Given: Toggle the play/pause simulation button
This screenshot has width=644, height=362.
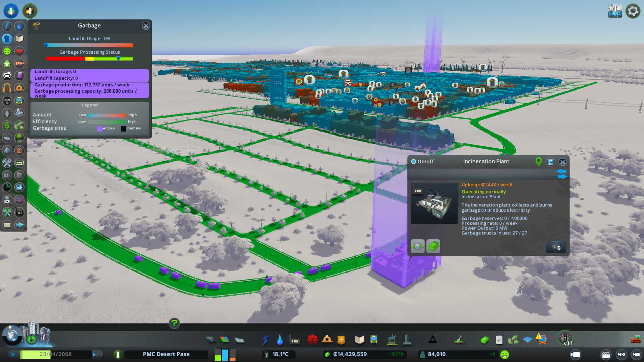Looking at the screenshot, I should (13, 354).
